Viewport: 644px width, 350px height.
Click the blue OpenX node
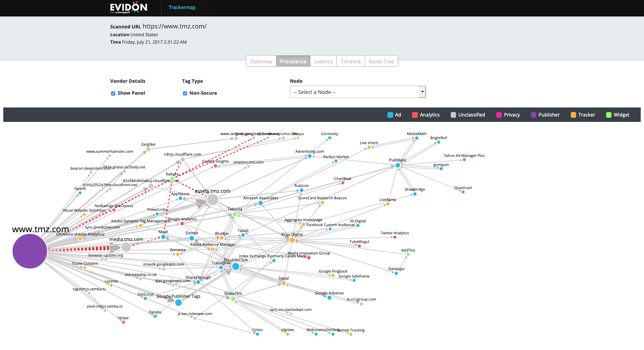[x=80, y=193]
